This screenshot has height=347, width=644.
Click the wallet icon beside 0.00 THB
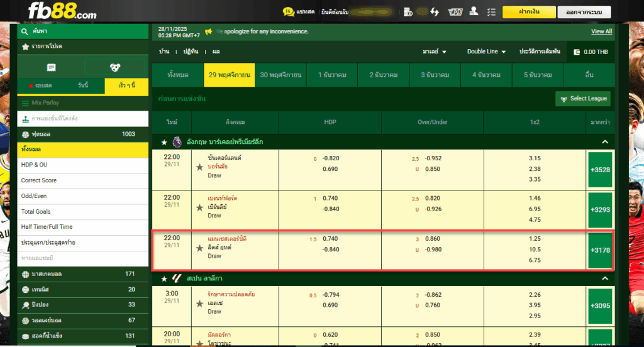point(577,52)
